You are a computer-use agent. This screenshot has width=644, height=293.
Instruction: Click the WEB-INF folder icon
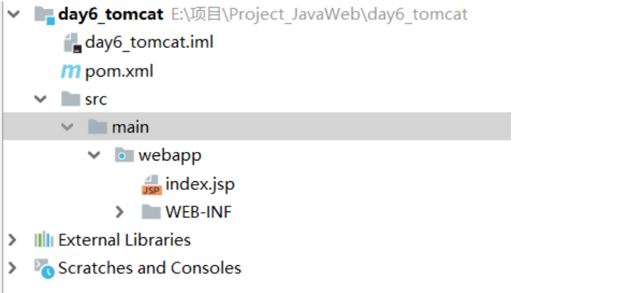(151, 211)
